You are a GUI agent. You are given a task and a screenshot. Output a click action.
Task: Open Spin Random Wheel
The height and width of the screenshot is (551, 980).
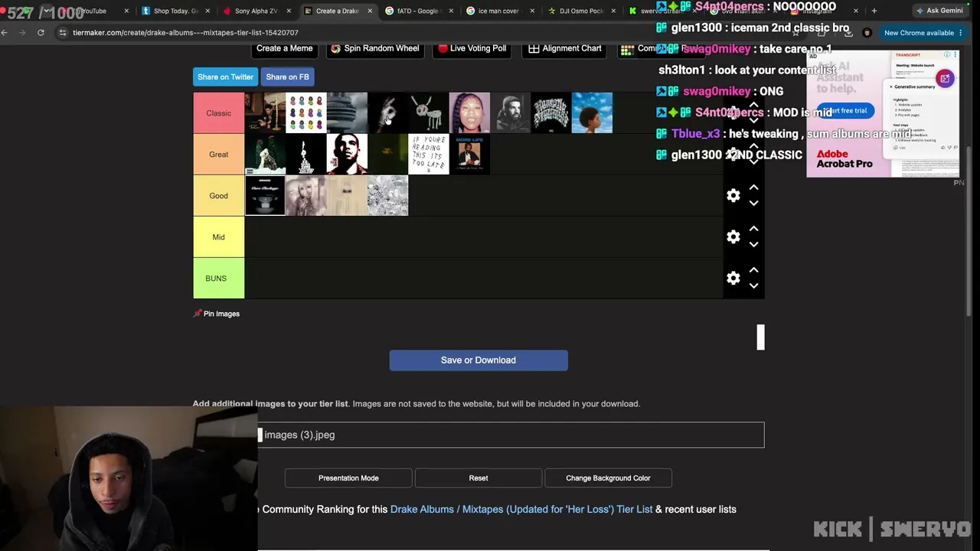(x=374, y=48)
